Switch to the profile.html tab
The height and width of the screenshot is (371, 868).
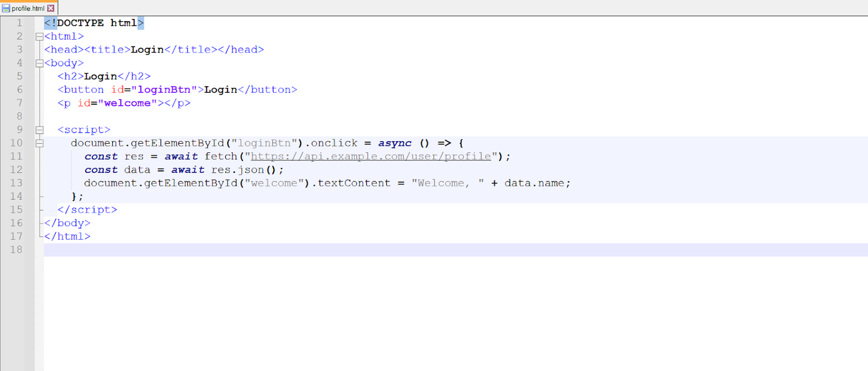[29, 8]
